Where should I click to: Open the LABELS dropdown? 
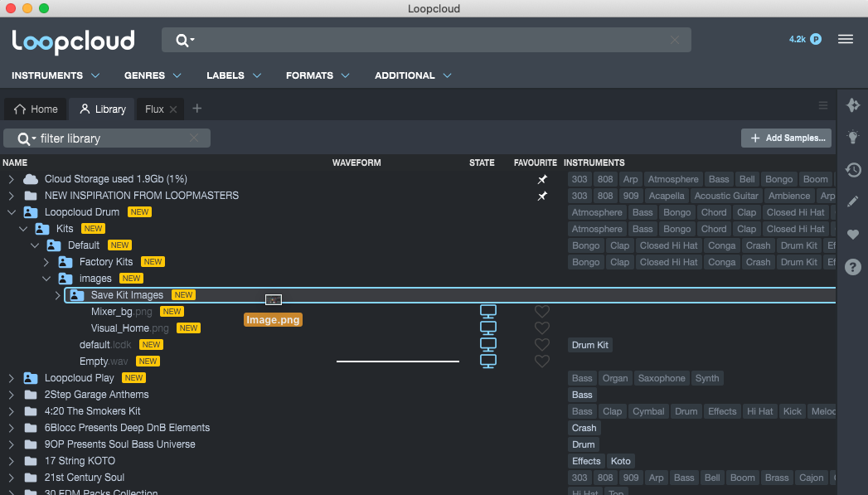point(234,75)
